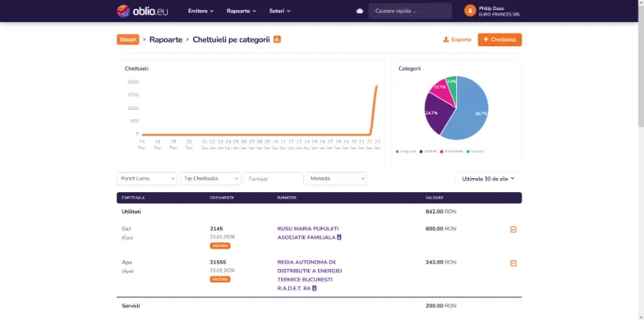Toggle the Publicitate legend item in pie chart
Screen dimensions: 644x320
[x=452, y=151]
